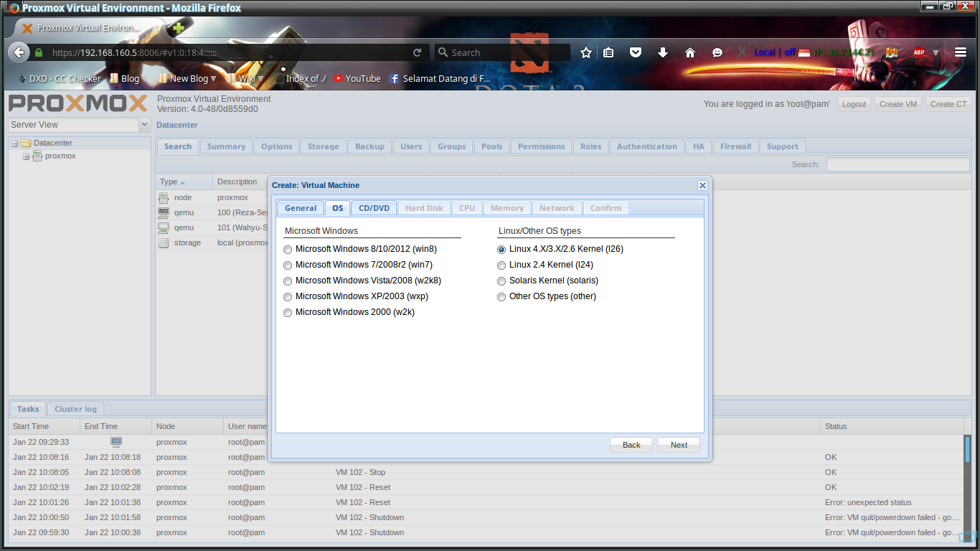The image size is (980, 551).
Task: Open the New Blog bookmark folder dropdown
Action: tap(188, 78)
